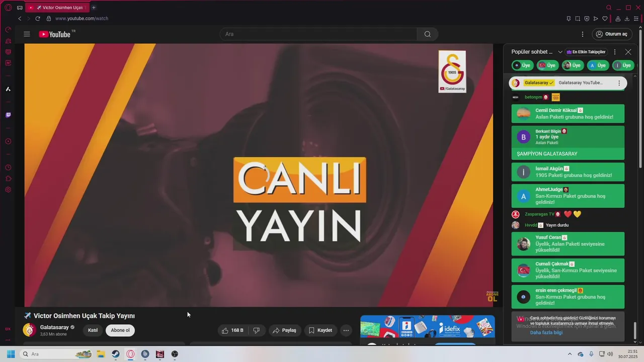Open the Player icon in Opera sidebar

(8, 141)
